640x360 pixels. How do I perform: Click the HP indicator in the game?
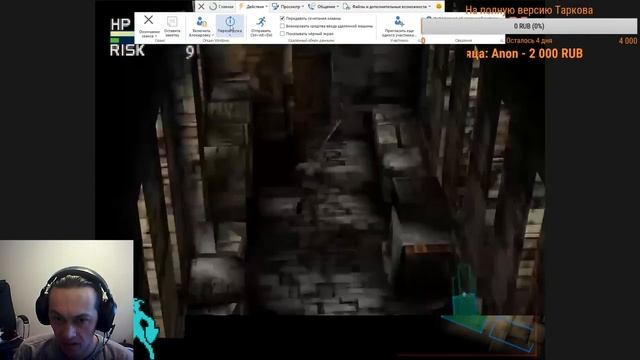[x=121, y=24]
